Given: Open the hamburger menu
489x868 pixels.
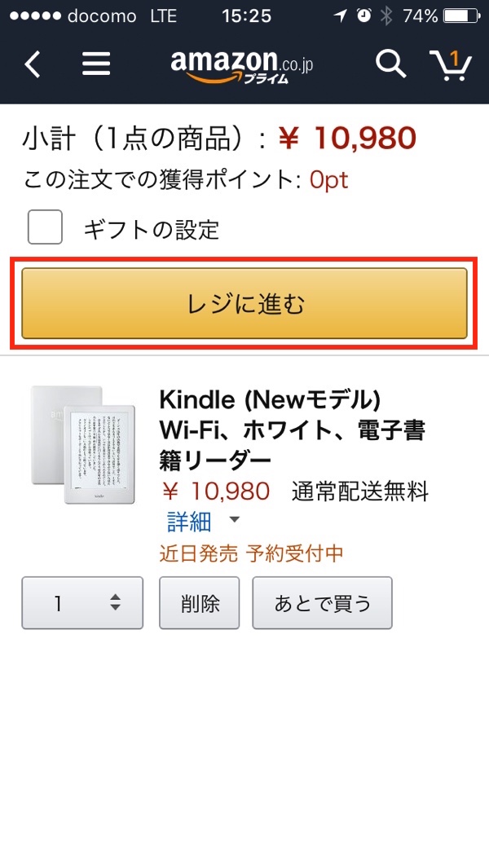Looking at the screenshot, I should point(96,64).
